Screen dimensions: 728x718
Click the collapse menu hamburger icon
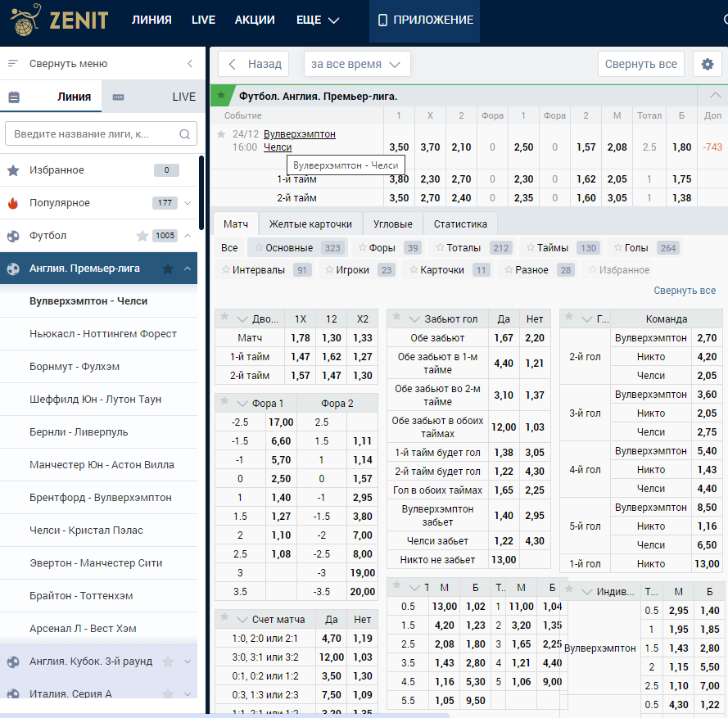(x=13, y=63)
